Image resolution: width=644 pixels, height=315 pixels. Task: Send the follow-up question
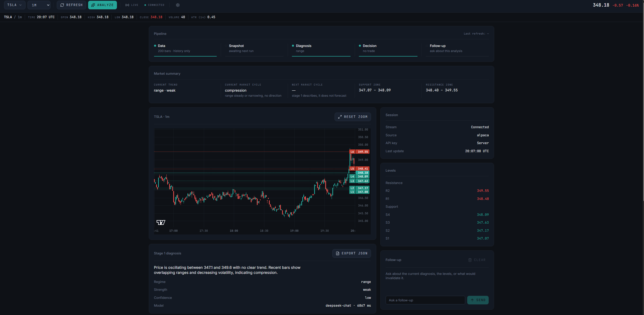(x=478, y=300)
